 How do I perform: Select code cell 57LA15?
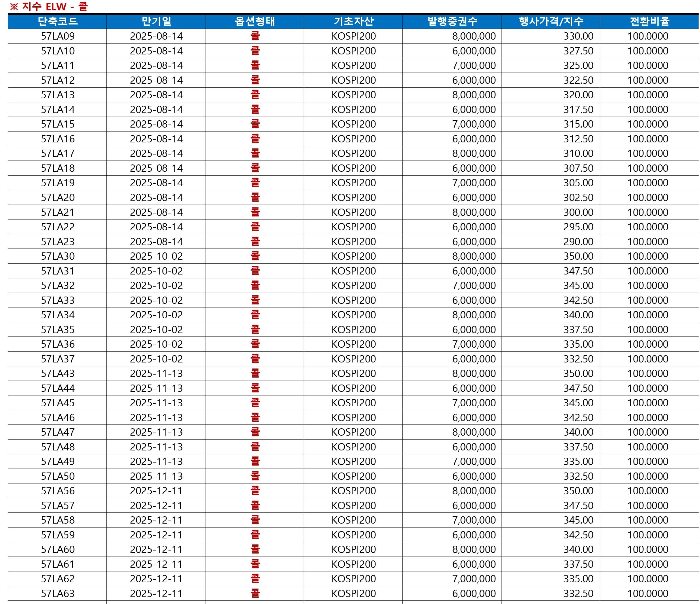tap(58, 124)
